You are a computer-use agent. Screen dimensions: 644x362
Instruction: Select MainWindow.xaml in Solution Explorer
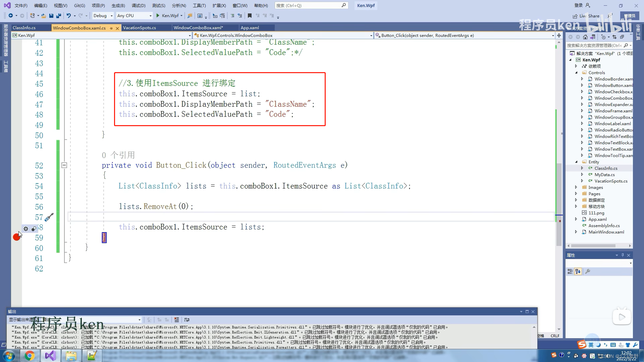tap(606, 232)
